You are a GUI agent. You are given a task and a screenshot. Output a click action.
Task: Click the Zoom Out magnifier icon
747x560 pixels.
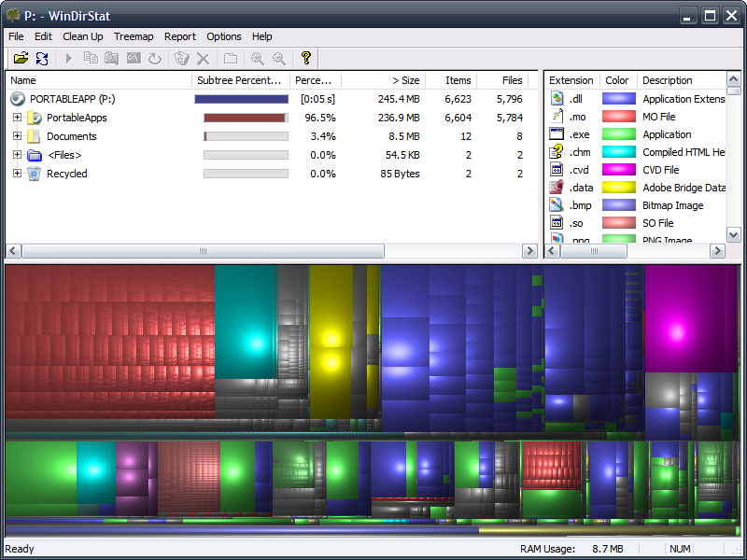pyautogui.click(x=278, y=58)
